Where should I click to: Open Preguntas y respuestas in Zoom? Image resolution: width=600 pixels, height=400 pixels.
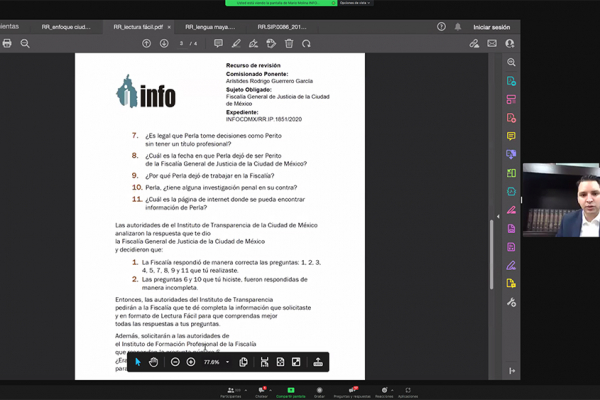pos(352,392)
